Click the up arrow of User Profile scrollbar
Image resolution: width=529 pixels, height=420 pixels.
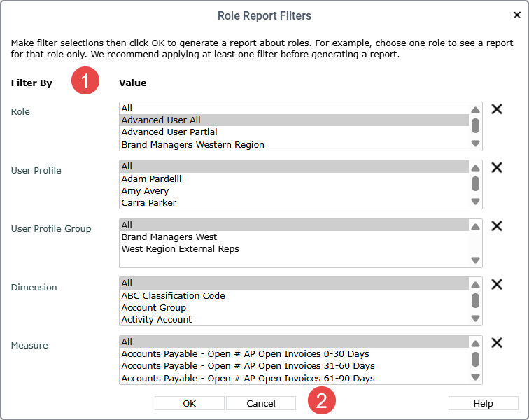click(x=475, y=168)
